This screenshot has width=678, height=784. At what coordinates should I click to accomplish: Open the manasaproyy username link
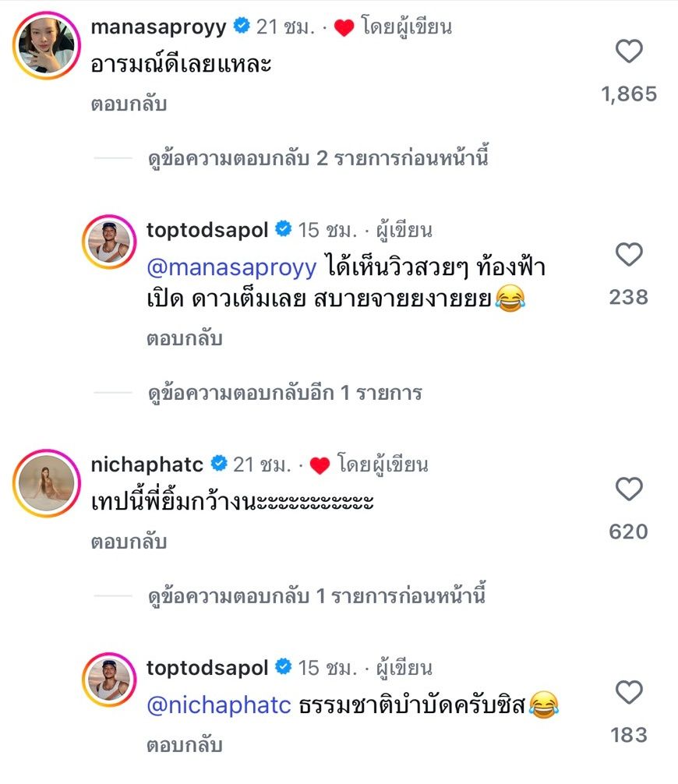pos(159,27)
